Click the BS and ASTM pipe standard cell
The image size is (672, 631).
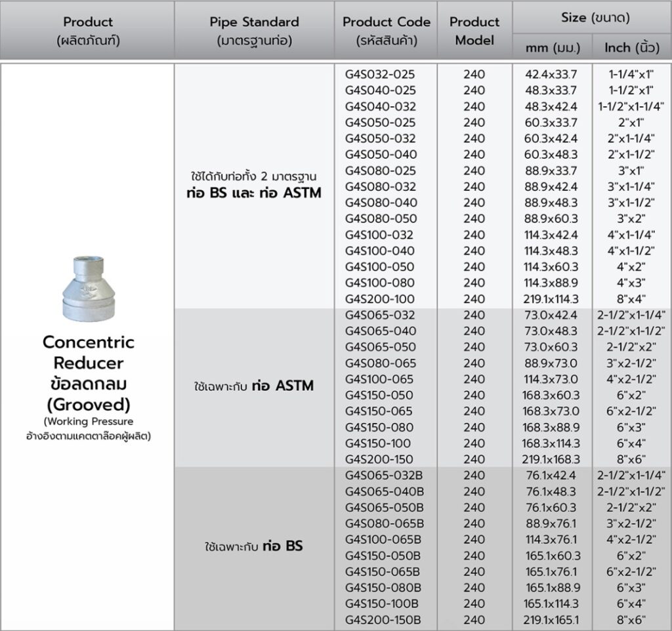[x=253, y=186]
